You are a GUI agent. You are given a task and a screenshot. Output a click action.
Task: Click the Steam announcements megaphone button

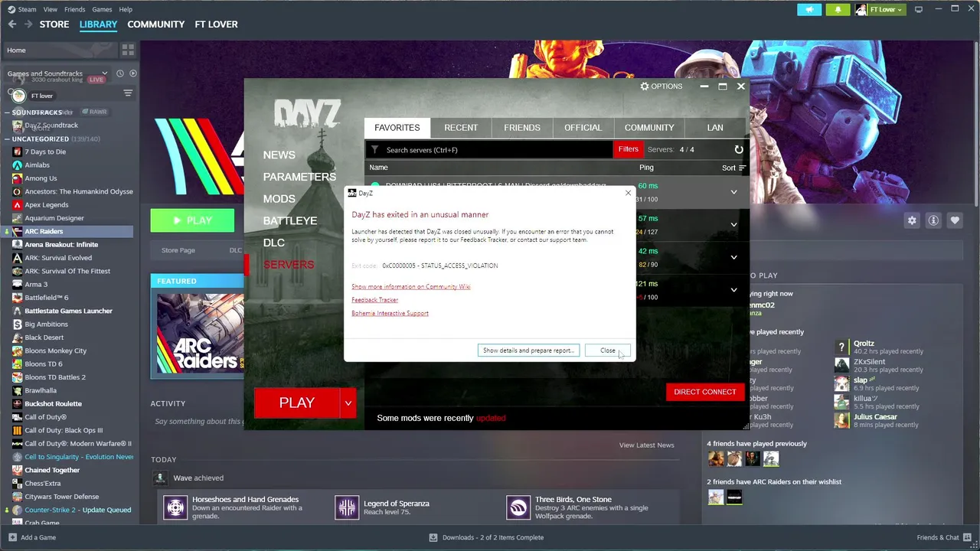[809, 9]
